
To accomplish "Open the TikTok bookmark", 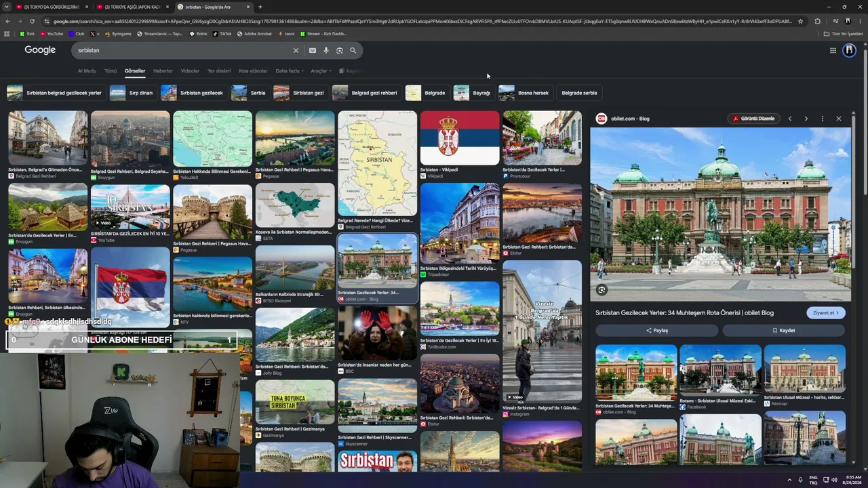I will tap(222, 33).
